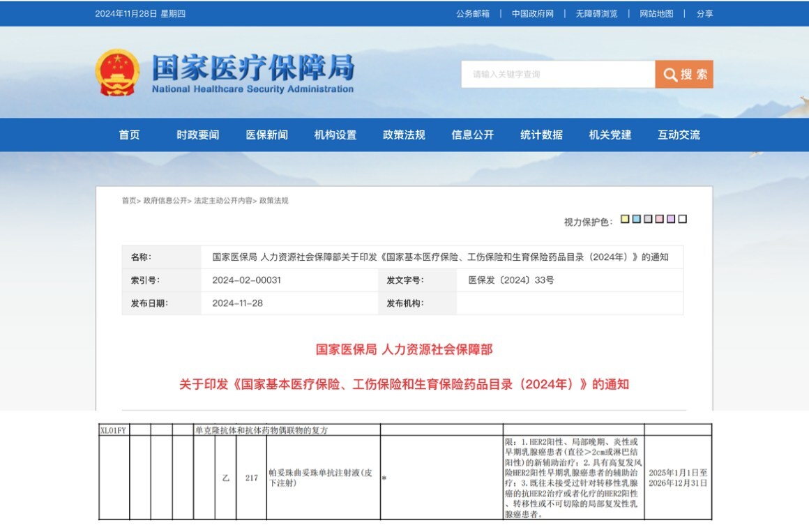The image size is (809, 532).
Task: Click 分享 to share the page
Action: click(x=704, y=14)
